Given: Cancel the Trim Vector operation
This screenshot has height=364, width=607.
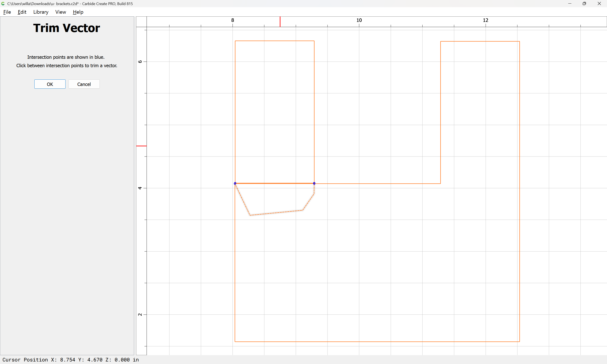Looking at the screenshot, I should click(84, 84).
